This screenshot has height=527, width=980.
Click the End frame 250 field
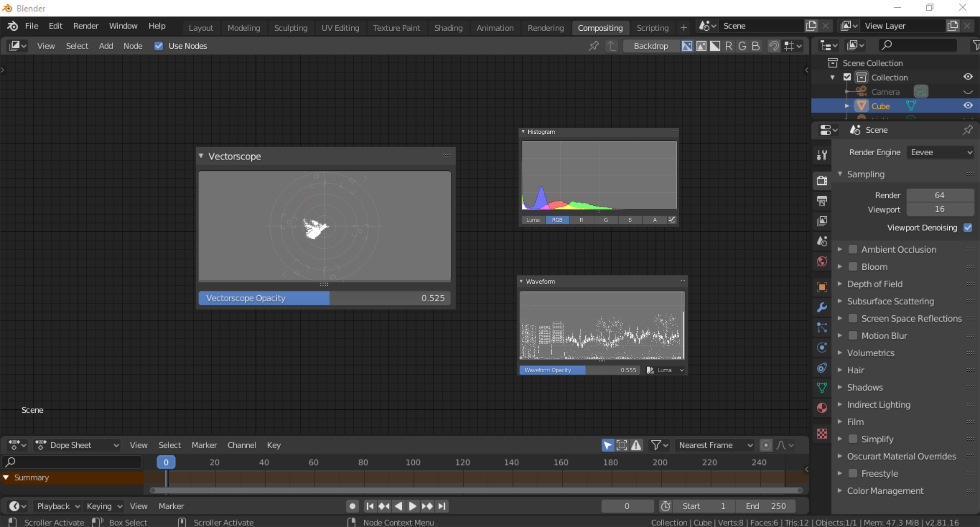coord(765,506)
